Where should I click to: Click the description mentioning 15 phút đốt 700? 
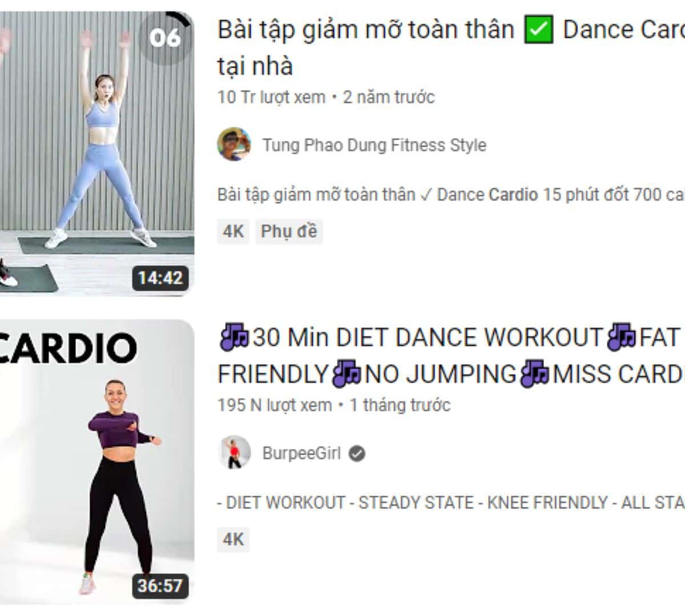(451, 195)
